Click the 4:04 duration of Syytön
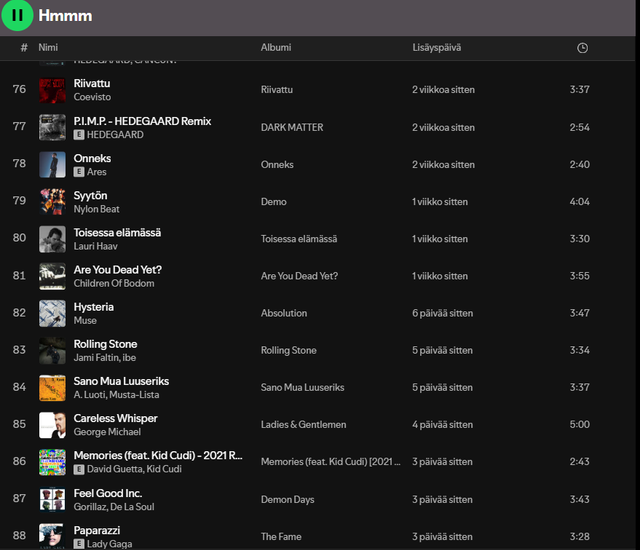Screen dimensions: 640x550 580,202
